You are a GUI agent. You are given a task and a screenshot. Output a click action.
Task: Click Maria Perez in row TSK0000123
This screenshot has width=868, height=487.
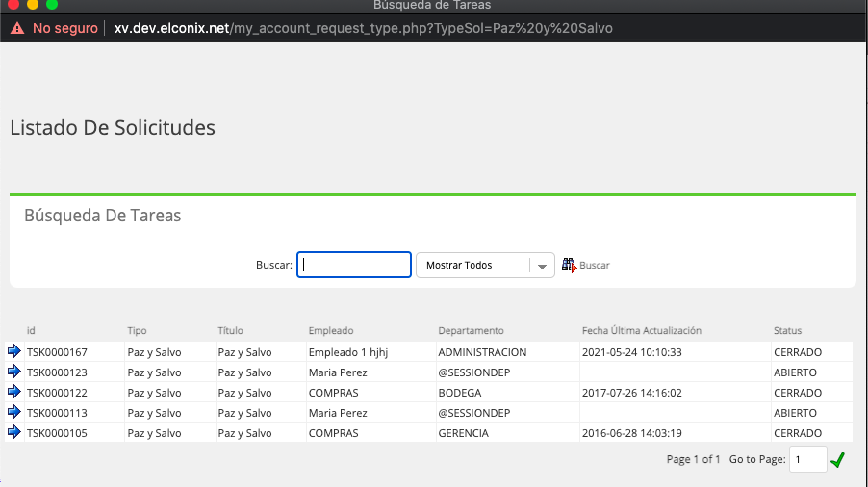click(x=338, y=372)
